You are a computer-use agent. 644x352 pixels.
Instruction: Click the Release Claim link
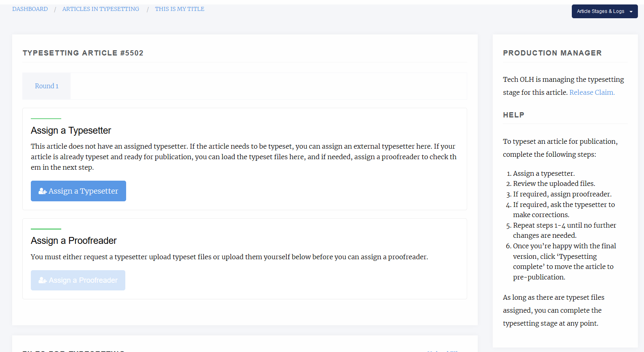click(x=592, y=92)
